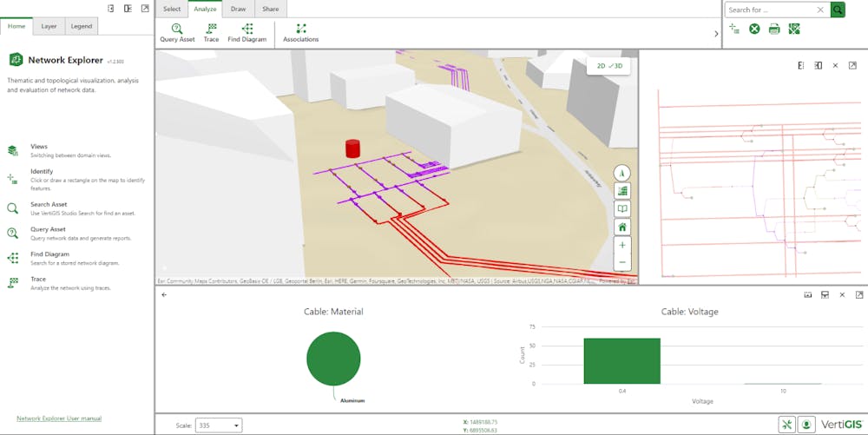Click the 'Cable: Voltage' chart title
Image resolution: width=868 pixels, height=435 pixels.
[x=689, y=312]
